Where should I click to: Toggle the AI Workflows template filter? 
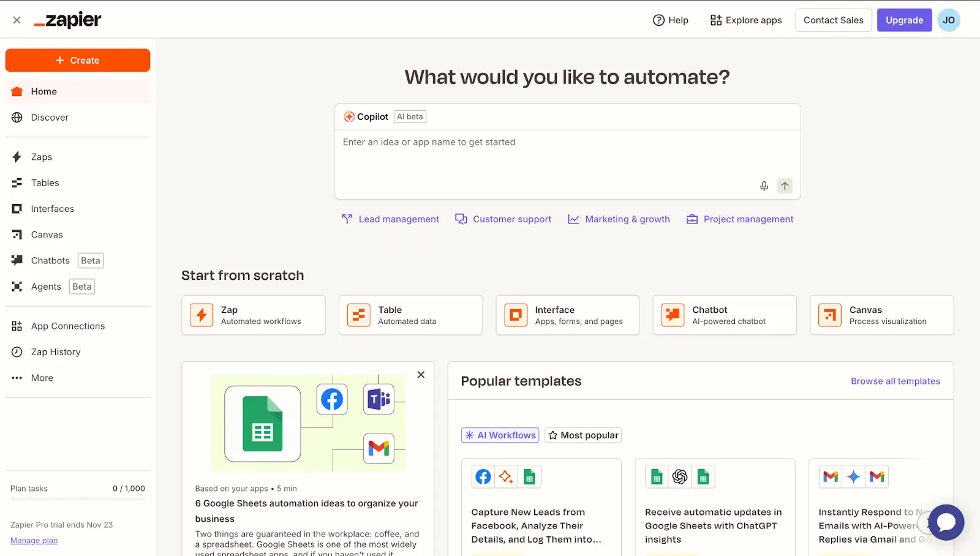click(500, 435)
